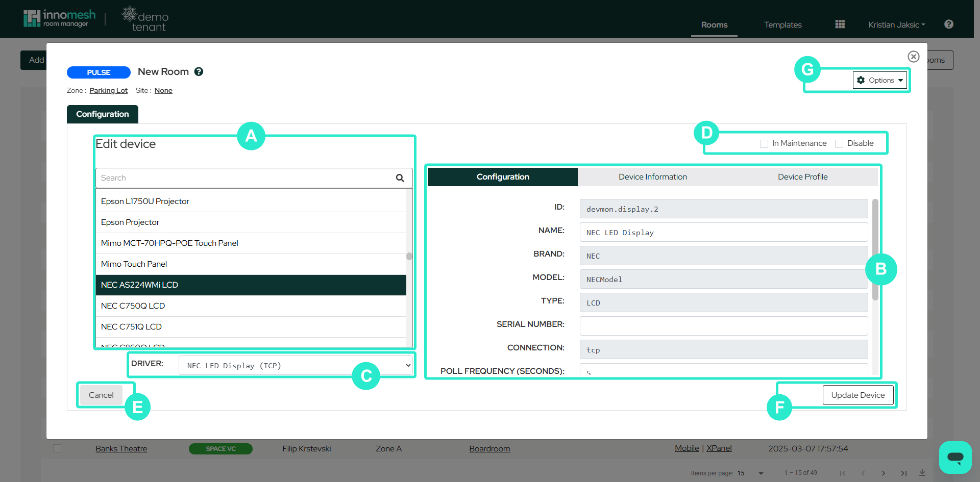Switch to the Rooms tab
This screenshot has height=482, width=980.
(714, 24)
